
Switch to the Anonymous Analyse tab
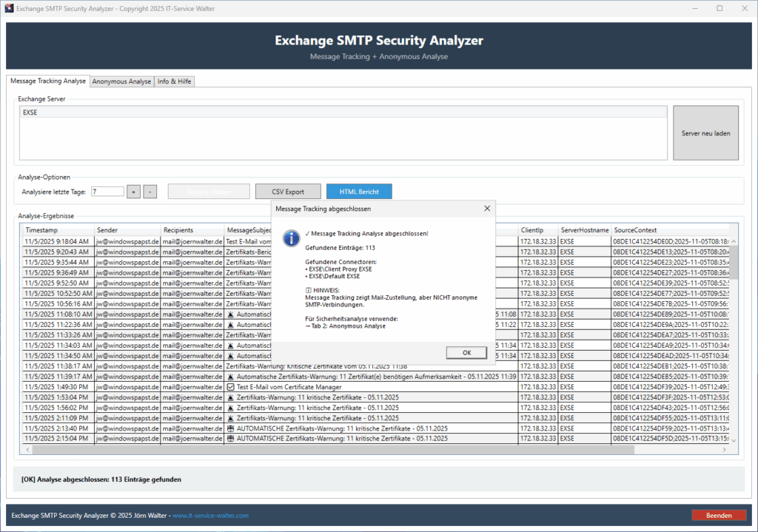pos(121,81)
